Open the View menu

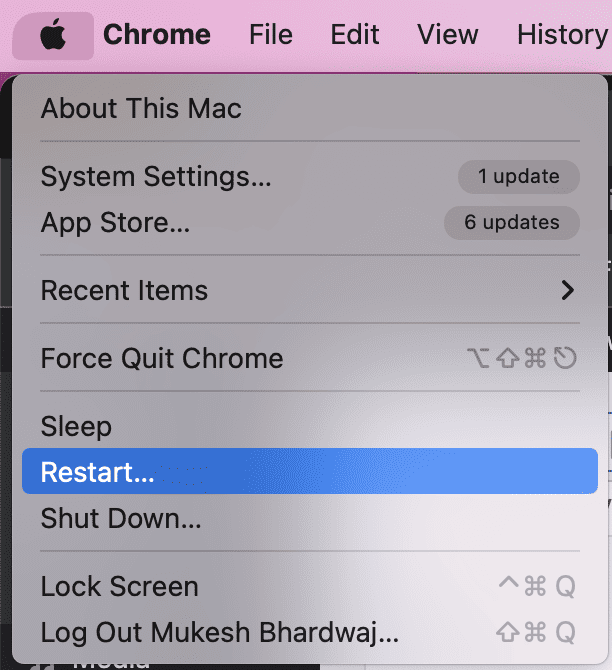tap(447, 35)
